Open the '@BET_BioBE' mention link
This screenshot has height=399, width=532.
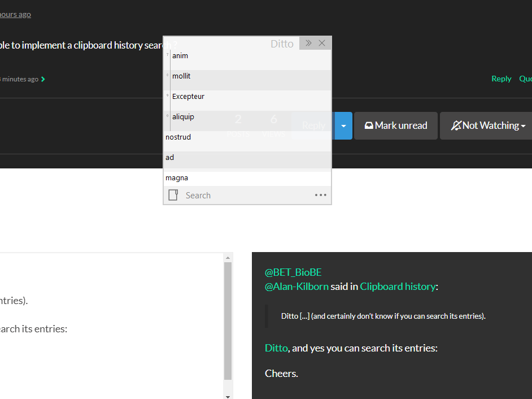pos(293,272)
